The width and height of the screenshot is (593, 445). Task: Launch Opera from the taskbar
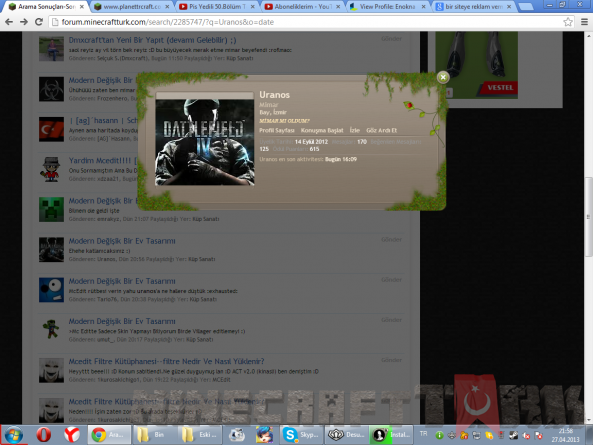click(x=43, y=435)
